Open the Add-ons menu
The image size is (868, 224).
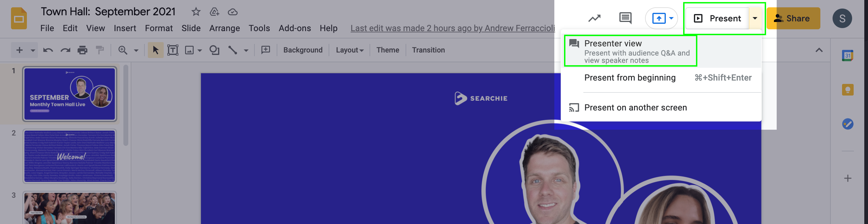tap(294, 28)
